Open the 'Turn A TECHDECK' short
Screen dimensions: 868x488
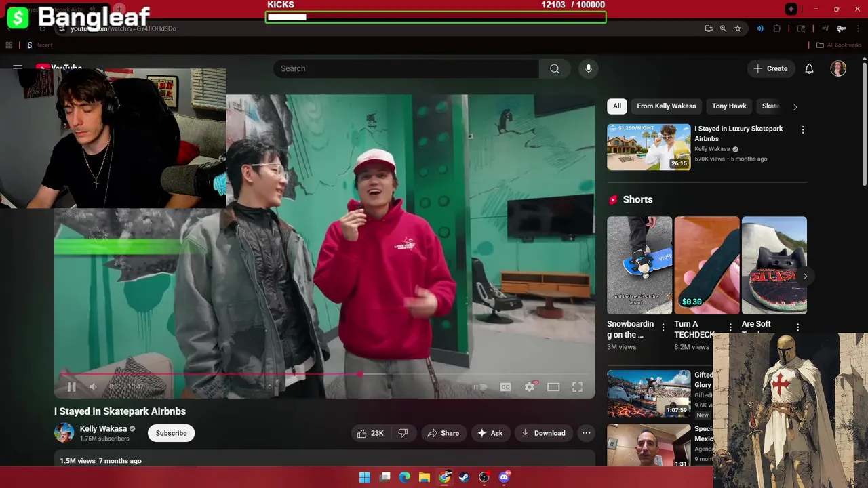[707, 265]
